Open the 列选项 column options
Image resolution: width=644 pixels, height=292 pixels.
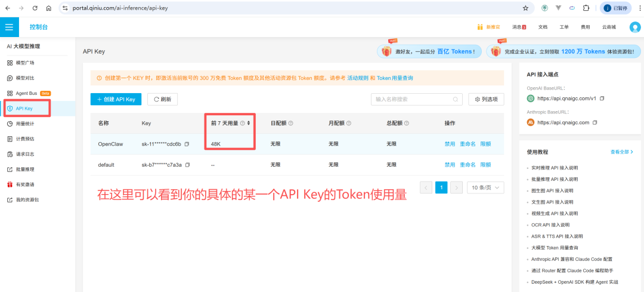pyautogui.click(x=486, y=99)
